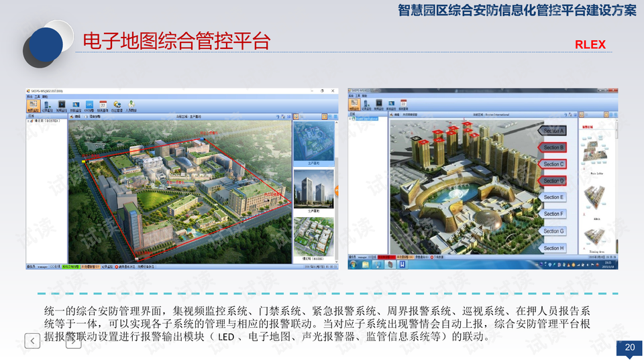Click the Windows Start button in right screenshot
Image resolution: width=644 pixels, height=362 pixels.
point(353,264)
